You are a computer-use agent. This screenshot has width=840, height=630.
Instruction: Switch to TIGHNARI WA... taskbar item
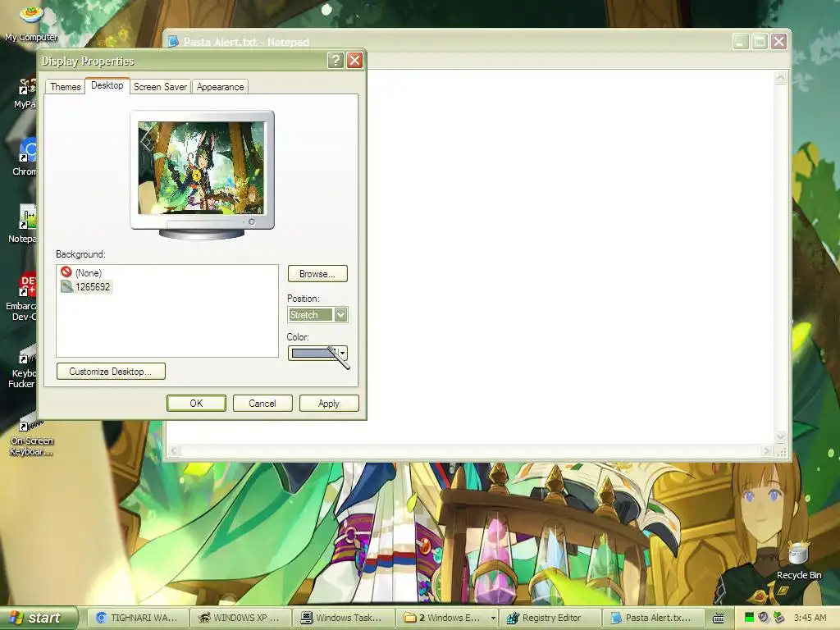point(136,618)
